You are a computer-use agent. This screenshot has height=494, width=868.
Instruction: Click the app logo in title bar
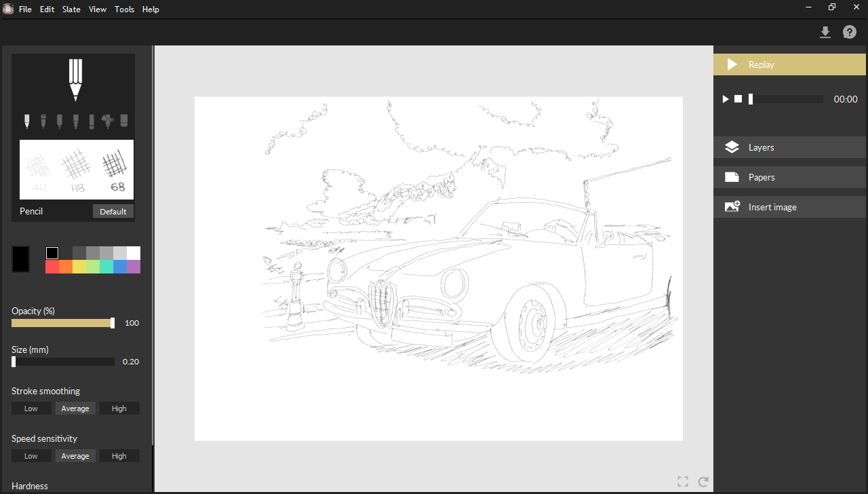click(x=8, y=9)
